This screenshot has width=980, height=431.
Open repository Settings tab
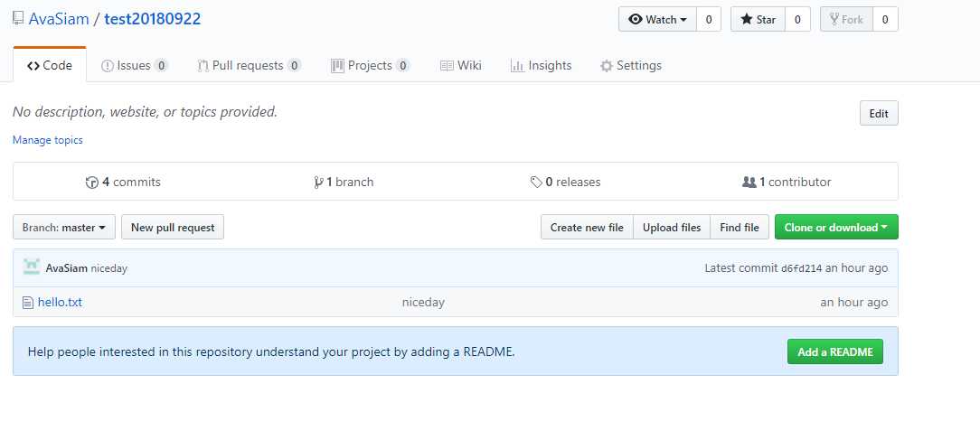pos(631,66)
